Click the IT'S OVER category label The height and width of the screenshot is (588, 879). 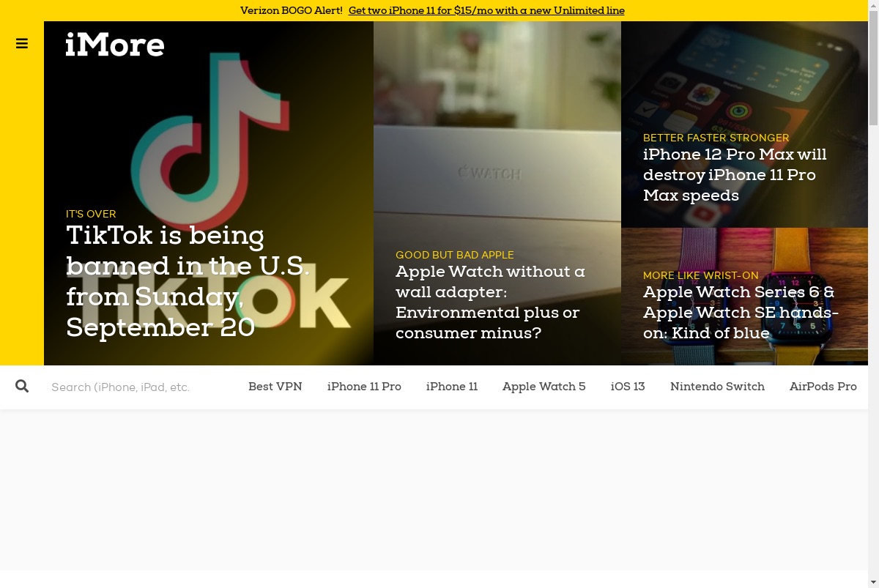click(91, 214)
